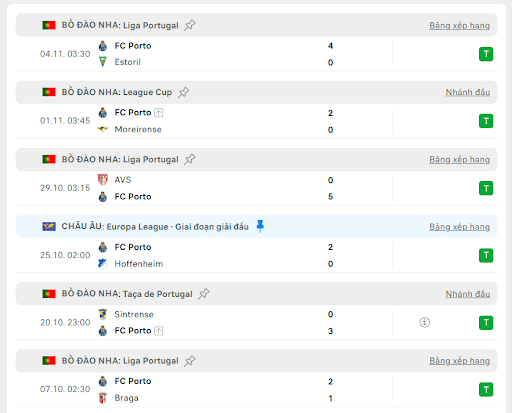512x413 pixels.
Task: Click the Braga team crest
Action: coord(103,398)
